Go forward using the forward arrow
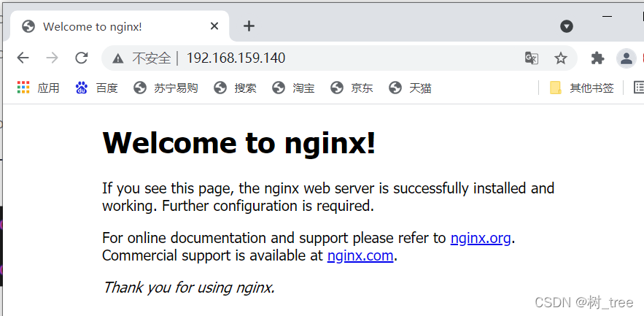The width and height of the screenshot is (644, 316). (53, 58)
